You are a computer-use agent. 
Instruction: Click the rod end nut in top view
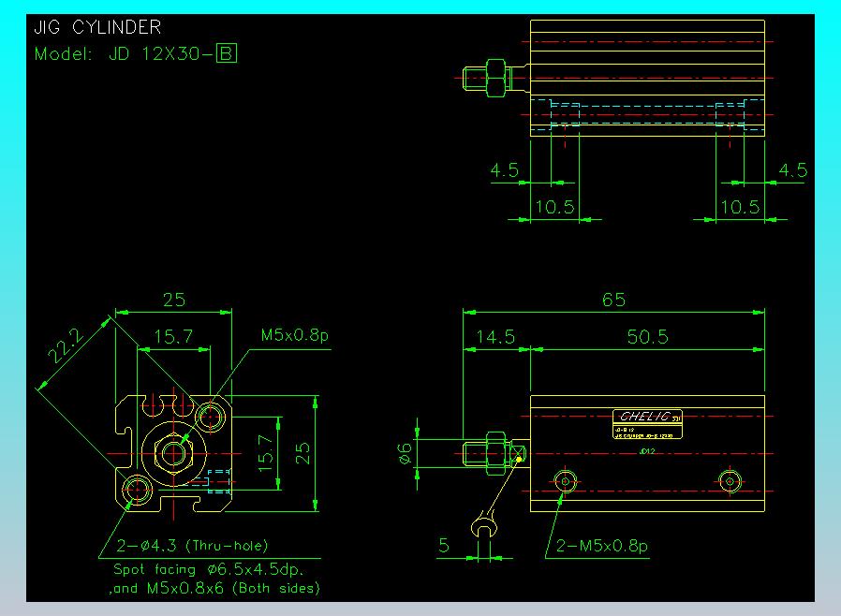(x=496, y=79)
